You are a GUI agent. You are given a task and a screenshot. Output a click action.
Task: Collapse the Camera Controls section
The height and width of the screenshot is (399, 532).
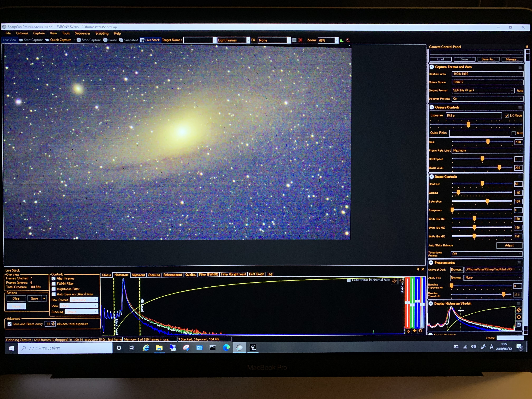432,107
